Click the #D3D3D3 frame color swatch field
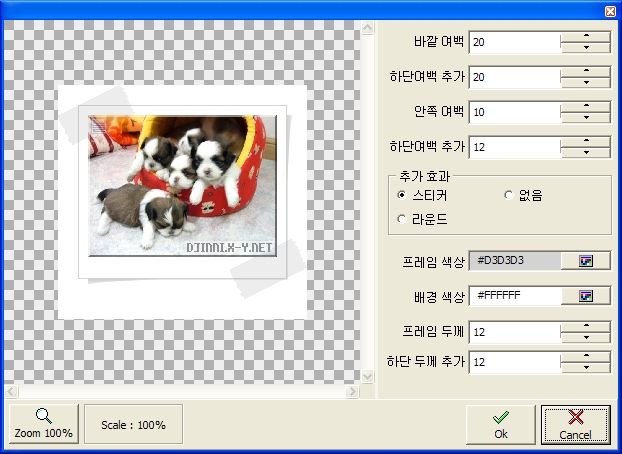The image size is (622, 454). [515, 261]
